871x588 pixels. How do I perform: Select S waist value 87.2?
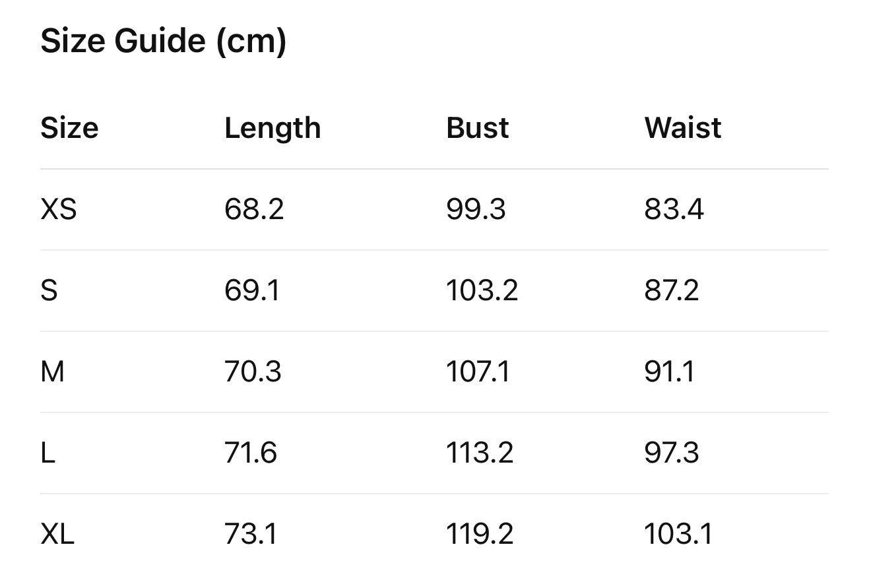(671, 291)
